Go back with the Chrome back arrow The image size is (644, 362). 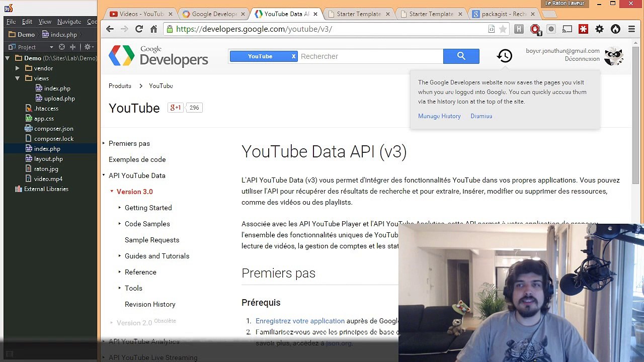pyautogui.click(x=110, y=29)
